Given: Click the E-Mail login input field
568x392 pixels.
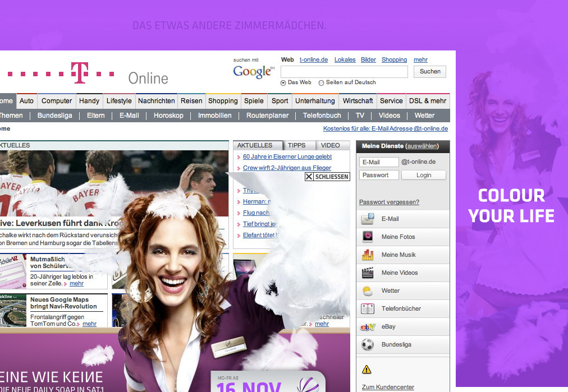Looking at the screenshot, I should [379, 162].
